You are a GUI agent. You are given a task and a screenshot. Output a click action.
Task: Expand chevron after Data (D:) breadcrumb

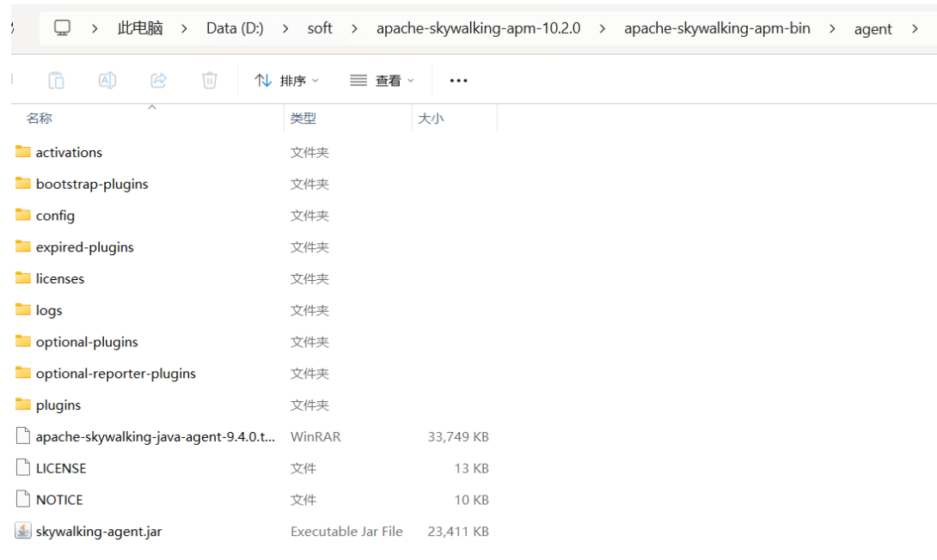tap(285, 28)
